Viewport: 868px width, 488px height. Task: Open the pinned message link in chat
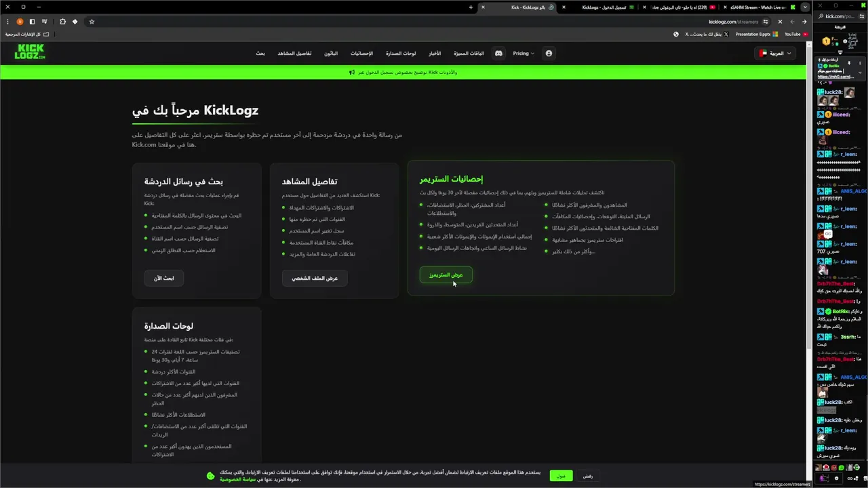(835, 77)
